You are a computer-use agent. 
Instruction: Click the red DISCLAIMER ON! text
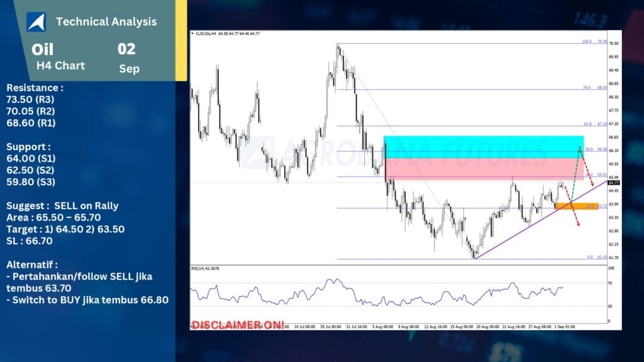coord(238,324)
